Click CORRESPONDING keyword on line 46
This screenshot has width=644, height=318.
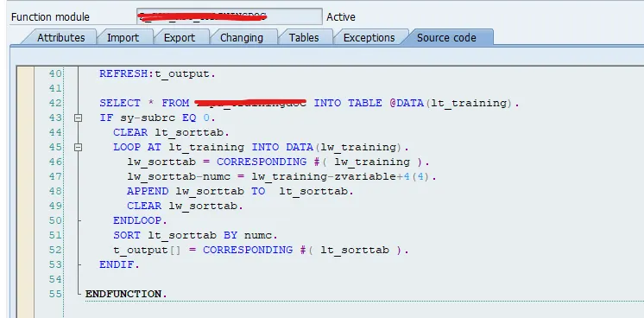click(262, 162)
